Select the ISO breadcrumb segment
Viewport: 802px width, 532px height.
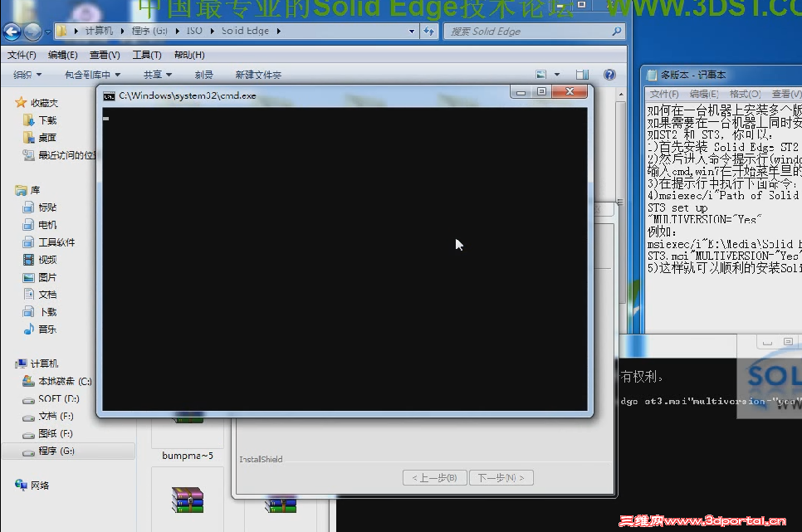[x=194, y=31]
